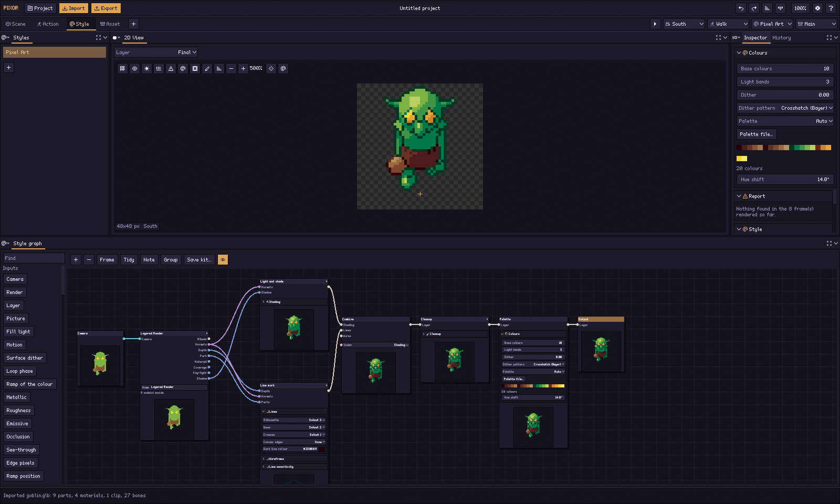Click the Hue shift value field in the Inspector
The height and width of the screenshot is (504, 840).
[x=785, y=180]
